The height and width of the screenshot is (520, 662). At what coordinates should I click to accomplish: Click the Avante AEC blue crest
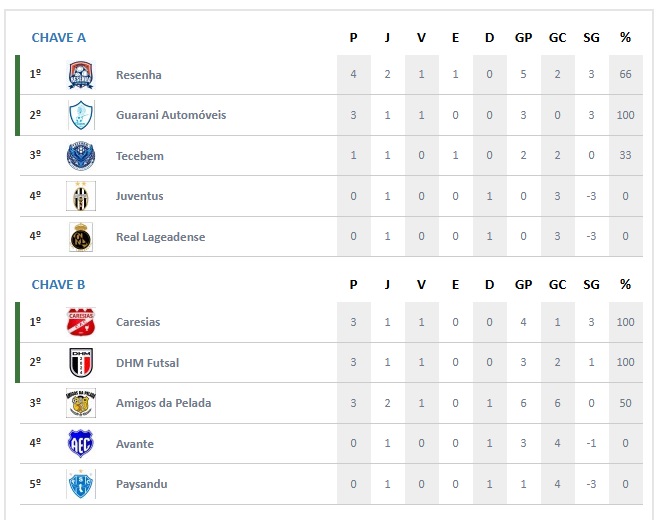point(81,444)
